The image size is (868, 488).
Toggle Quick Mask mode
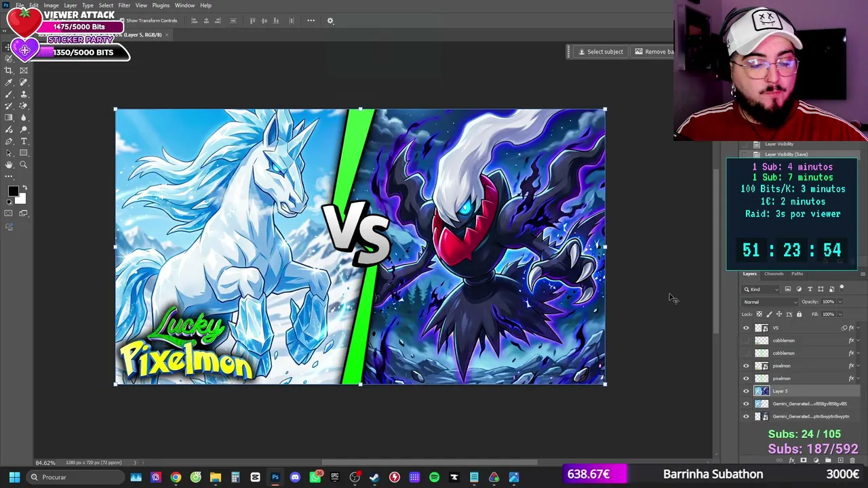click(x=9, y=213)
